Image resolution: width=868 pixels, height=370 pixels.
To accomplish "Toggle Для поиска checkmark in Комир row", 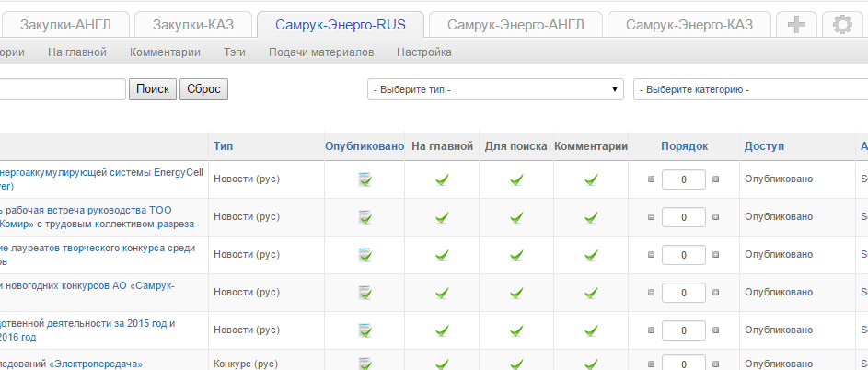I will click(x=516, y=217).
